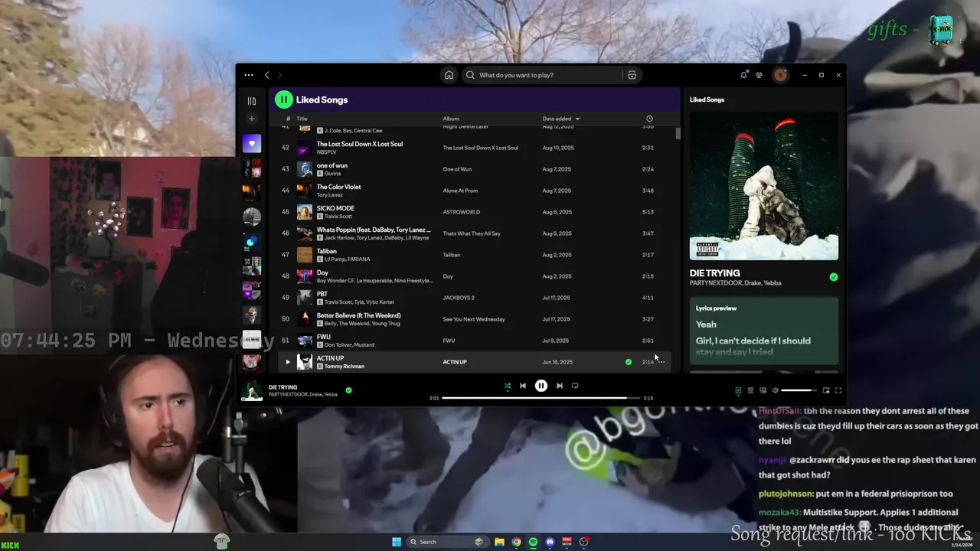Open the Windows Start menu
Viewport: 980px width, 551px height.
397,542
